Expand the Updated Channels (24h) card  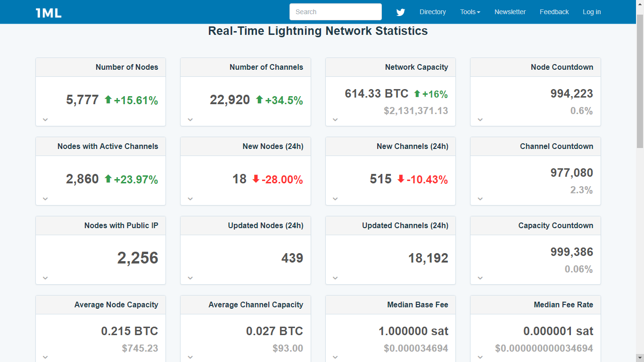(335, 278)
